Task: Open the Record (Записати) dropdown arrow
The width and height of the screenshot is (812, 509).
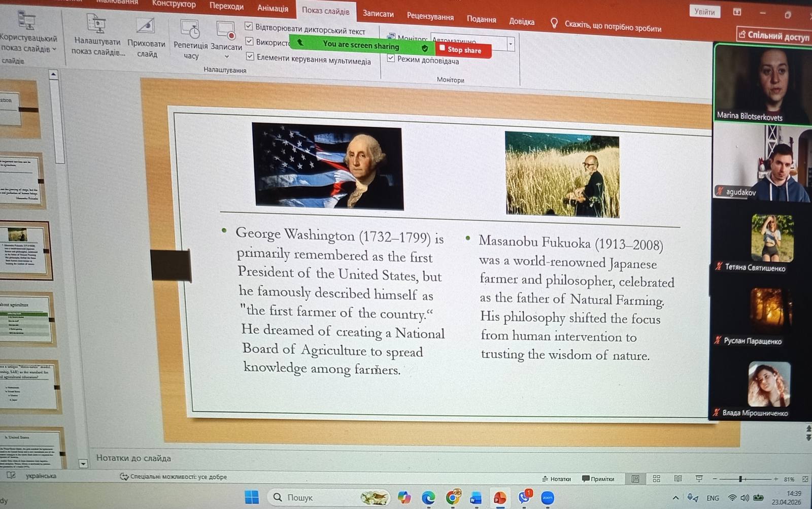Action: coord(226,56)
